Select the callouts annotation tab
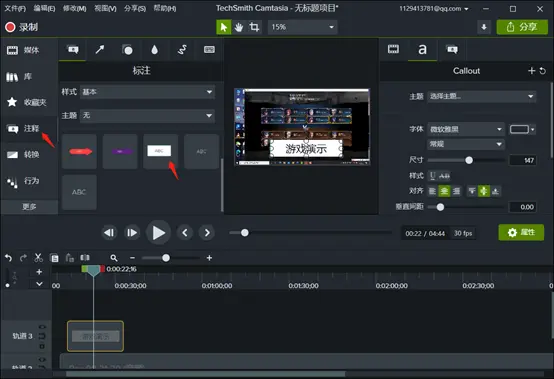This screenshot has height=379, width=554. 73,49
